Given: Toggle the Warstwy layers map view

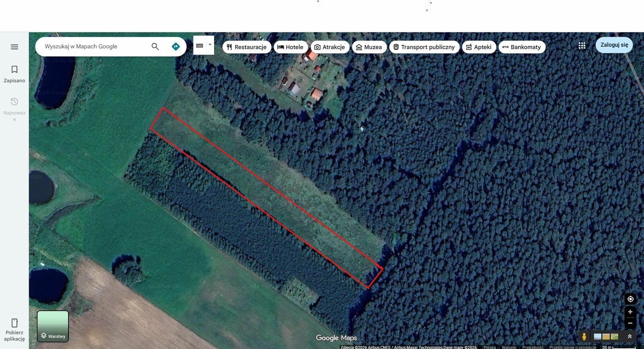Looking at the screenshot, I should 53,326.
